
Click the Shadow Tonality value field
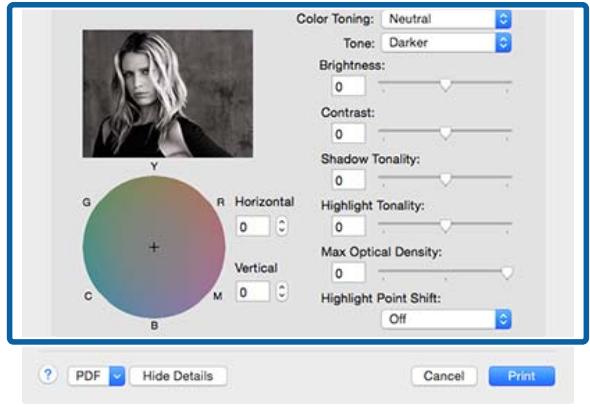coord(348,180)
